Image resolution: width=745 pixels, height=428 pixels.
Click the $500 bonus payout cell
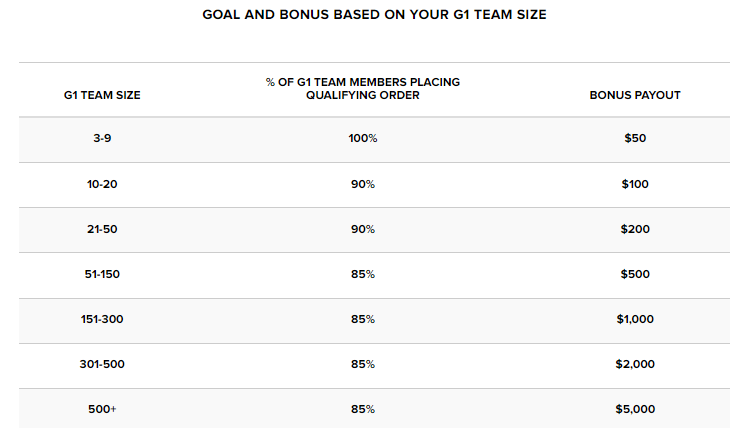coord(635,274)
